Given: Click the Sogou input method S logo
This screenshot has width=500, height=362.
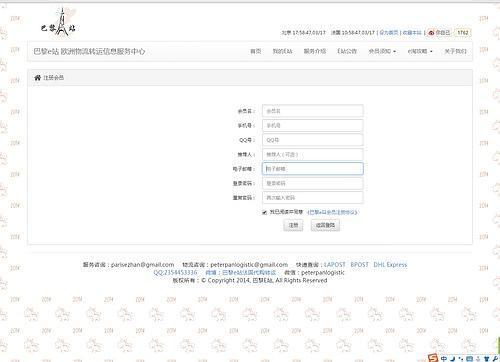Looking at the screenshot, I should tap(433, 358).
